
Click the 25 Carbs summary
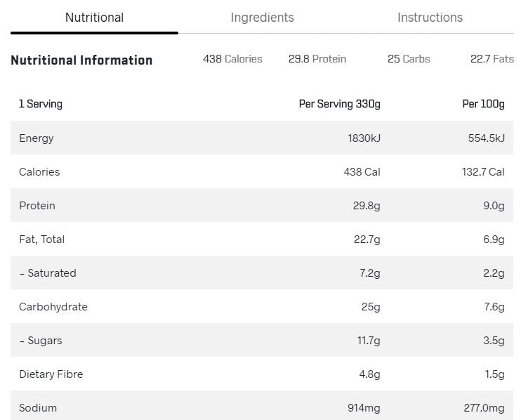point(409,59)
